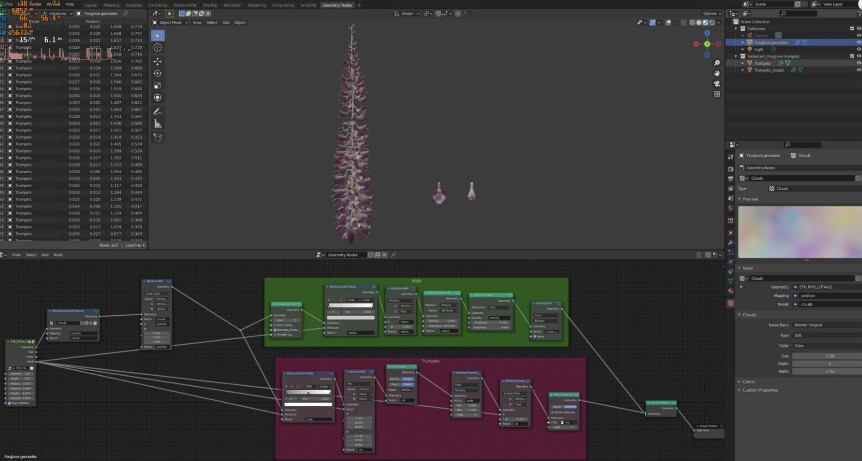Image resolution: width=862 pixels, height=461 pixels.
Task: Select the Cursor tool in viewport toolbar
Action: (158, 47)
